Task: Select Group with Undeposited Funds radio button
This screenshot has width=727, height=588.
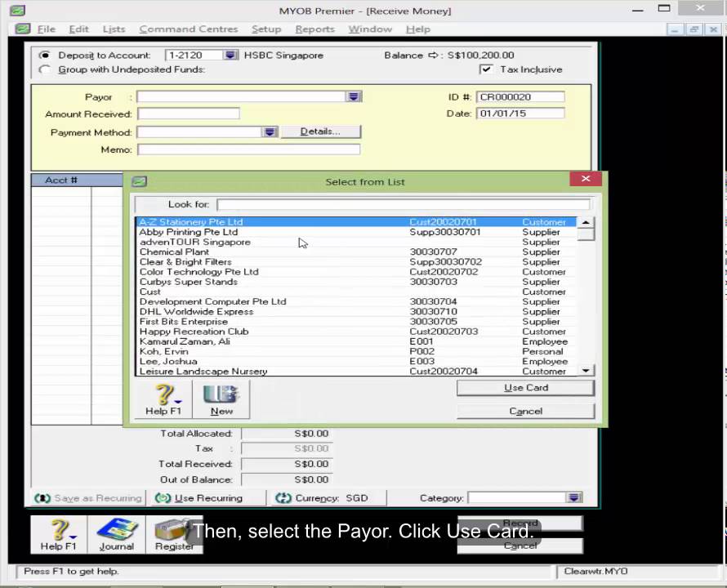Action: click(44, 69)
